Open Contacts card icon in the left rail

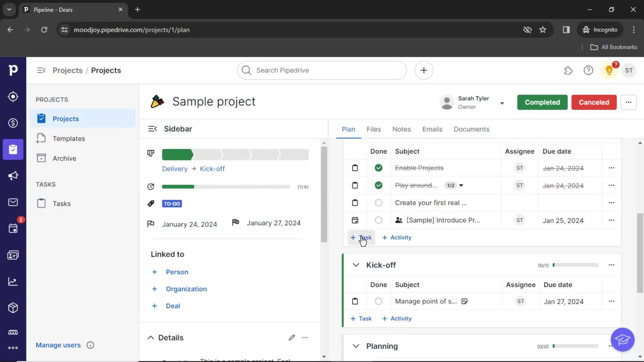[13, 255]
